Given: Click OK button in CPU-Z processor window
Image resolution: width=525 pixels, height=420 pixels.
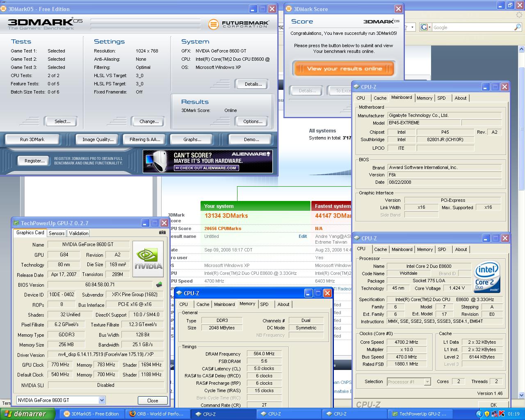Looking at the screenshot, I should pos(493,405).
